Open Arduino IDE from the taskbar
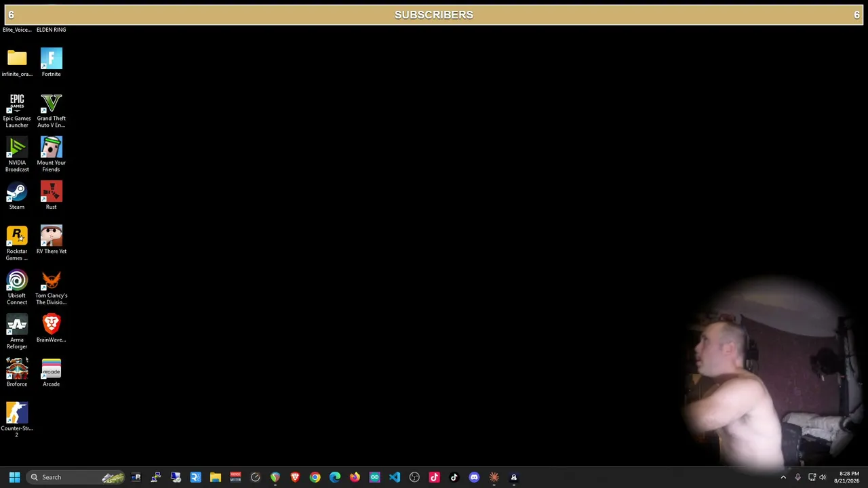This screenshot has height=488, width=868. [375, 477]
